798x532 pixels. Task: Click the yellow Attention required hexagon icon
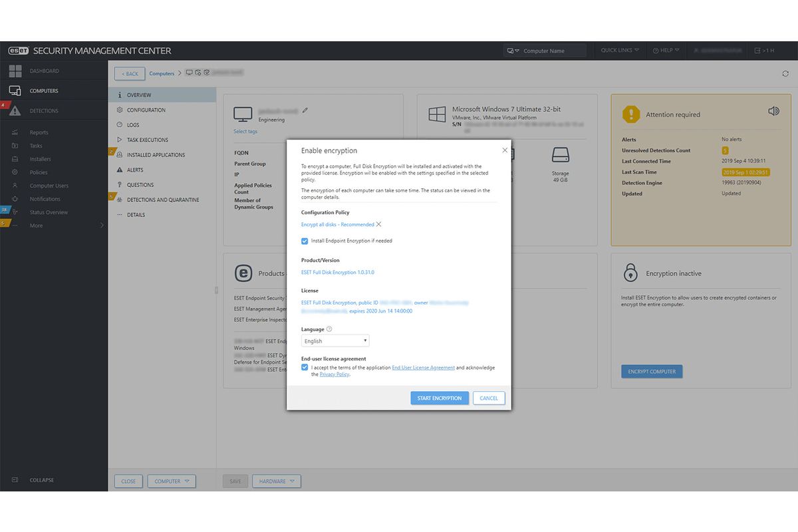[631, 114]
